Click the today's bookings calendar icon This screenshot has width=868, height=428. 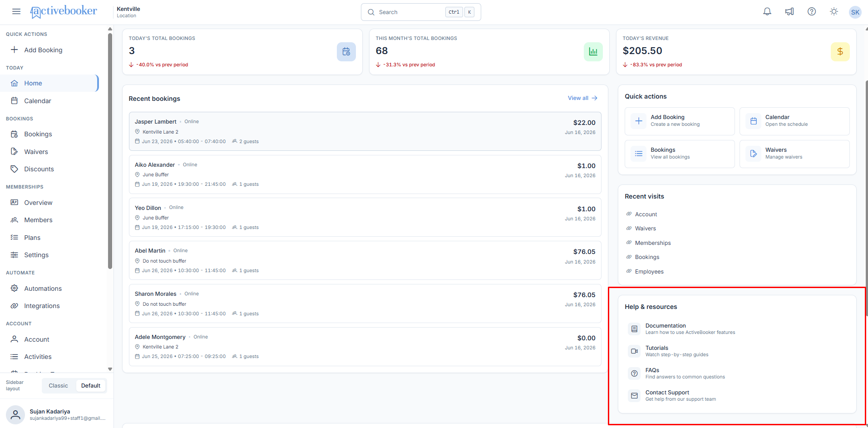pos(346,52)
